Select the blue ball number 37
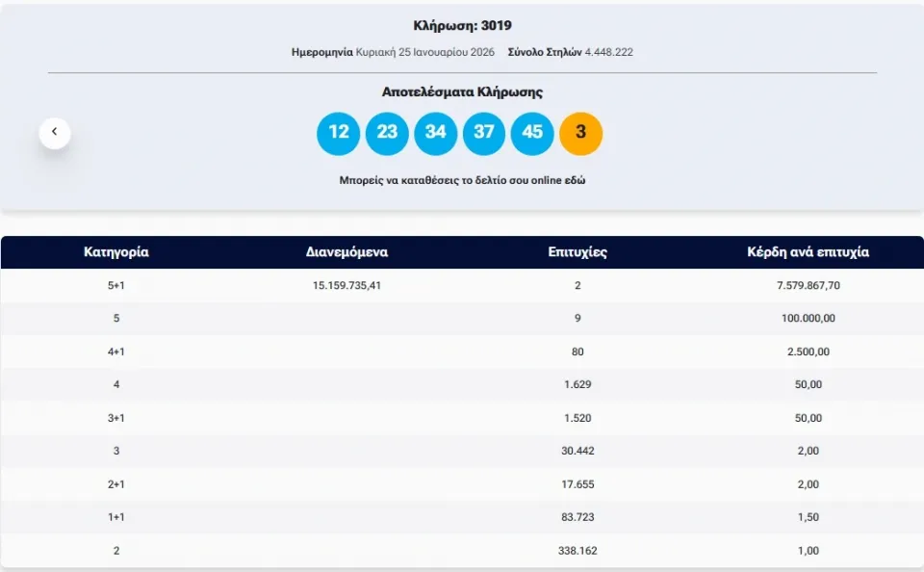The height and width of the screenshot is (572, 924). (x=484, y=133)
